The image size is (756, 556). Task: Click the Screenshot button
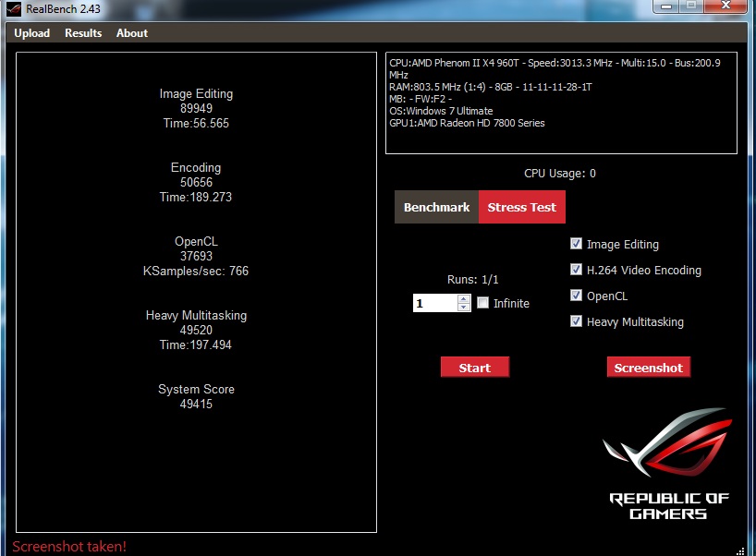pos(649,368)
